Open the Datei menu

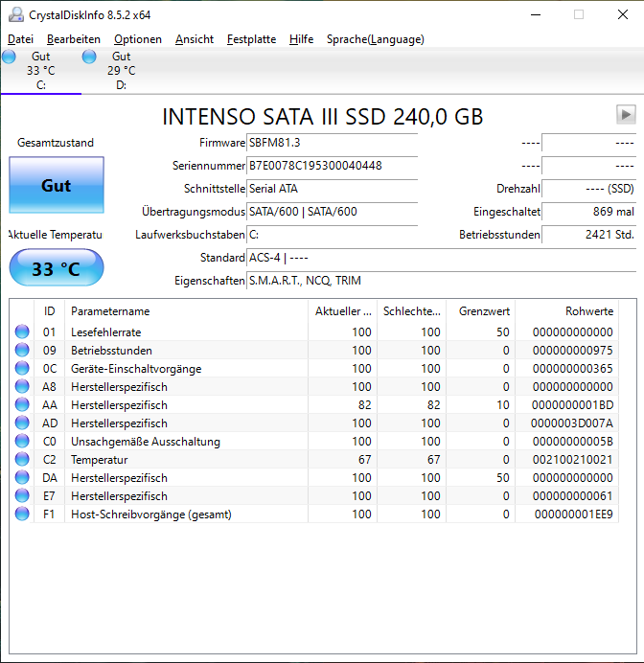[20, 39]
